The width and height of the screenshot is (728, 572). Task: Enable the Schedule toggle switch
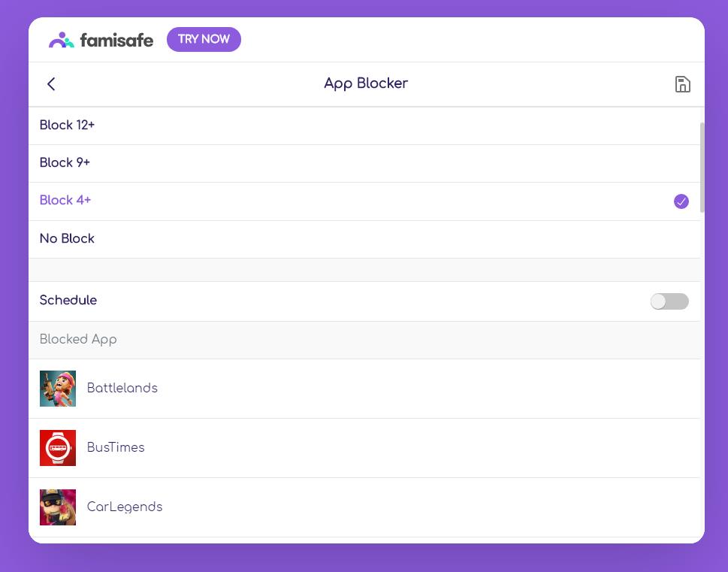[669, 301]
